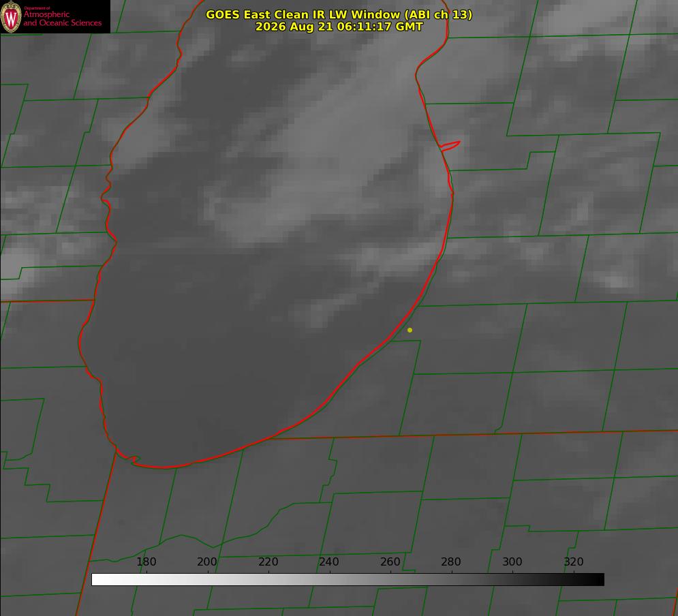Click the yellow dot marker near the lakeshore
Image resolution: width=678 pixels, height=616 pixels.
(x=410, y=330)
